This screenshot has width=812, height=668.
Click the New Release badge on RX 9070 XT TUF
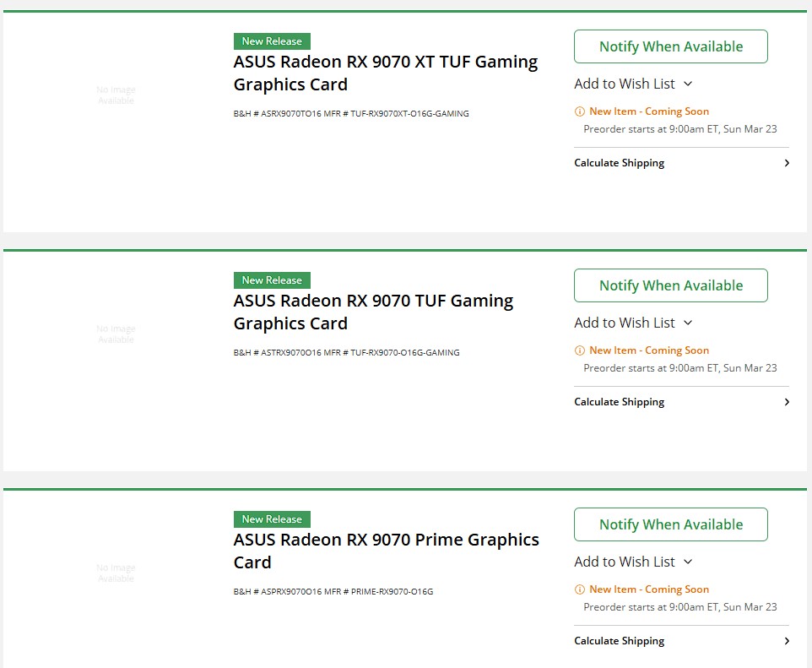(272, 41)
